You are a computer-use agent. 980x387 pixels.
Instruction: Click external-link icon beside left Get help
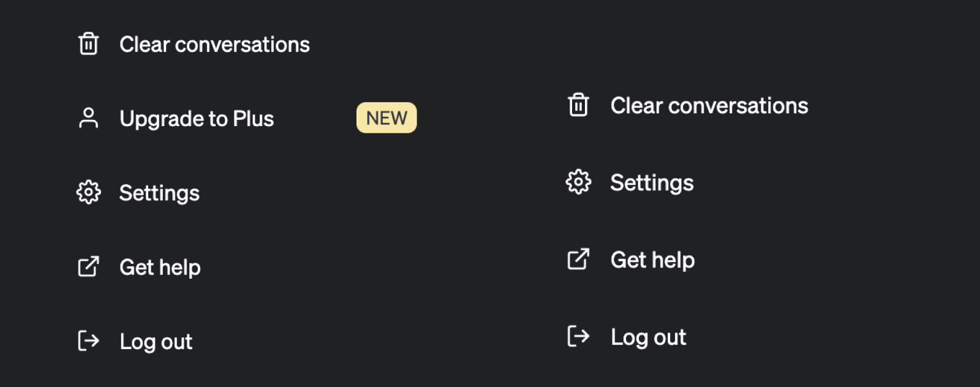tap(89, 266)
